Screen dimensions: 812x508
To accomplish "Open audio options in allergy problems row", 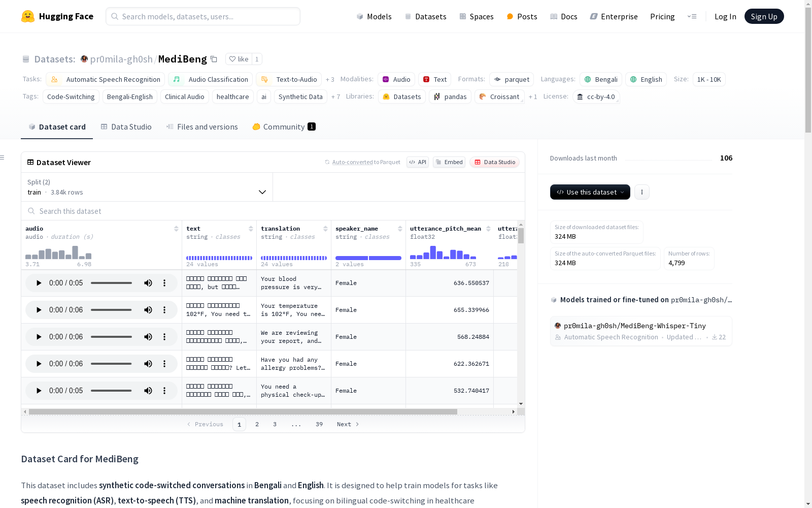I will 164,364.
